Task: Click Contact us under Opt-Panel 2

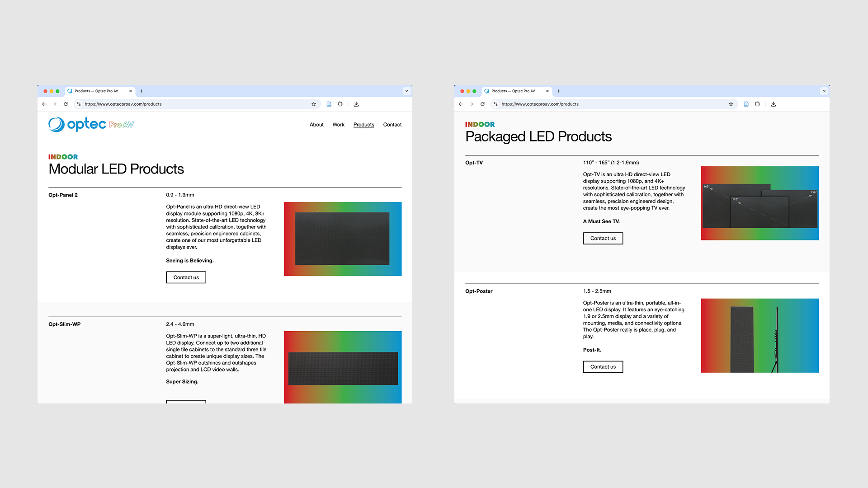Action: [186, 277]
